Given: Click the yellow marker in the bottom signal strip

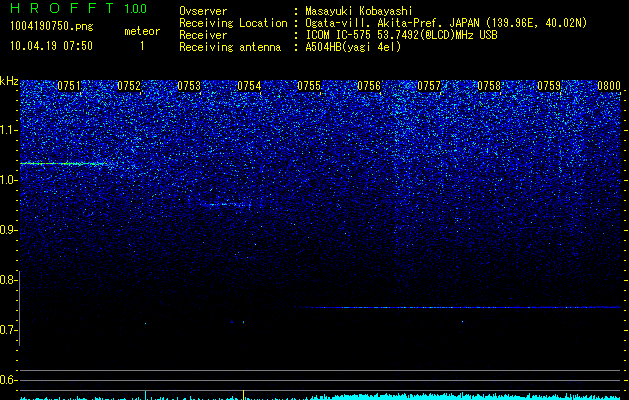Looking at the screenshot, I should pyautogui.click(x=243, y=394).
